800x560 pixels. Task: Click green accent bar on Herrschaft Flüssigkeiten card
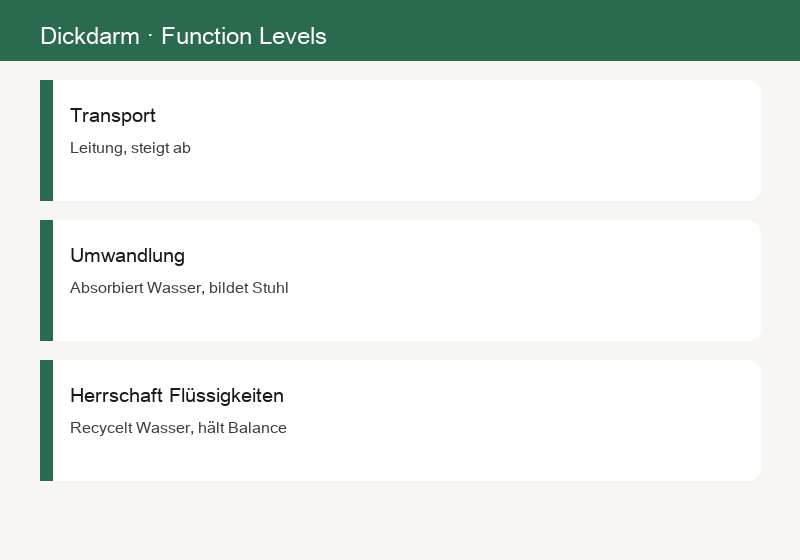click(x=46, y=420)
